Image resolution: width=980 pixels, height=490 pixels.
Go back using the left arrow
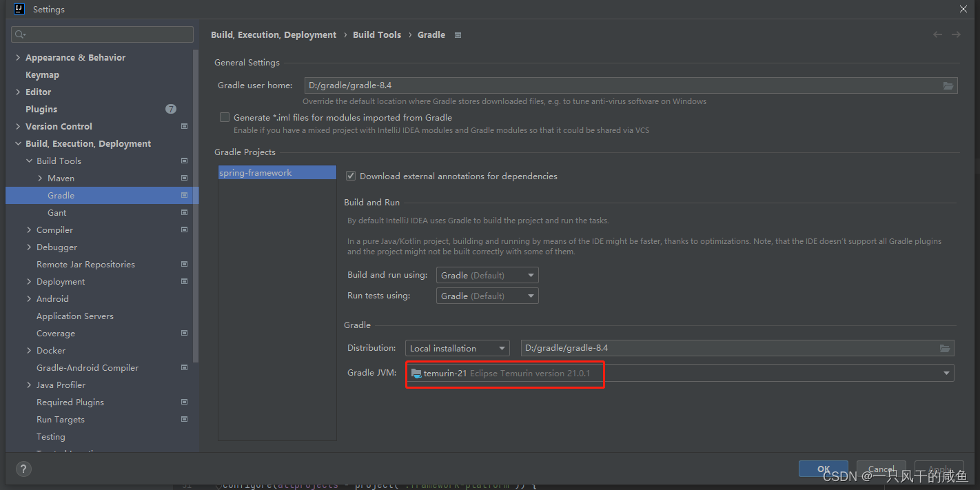tap(937, 34)
